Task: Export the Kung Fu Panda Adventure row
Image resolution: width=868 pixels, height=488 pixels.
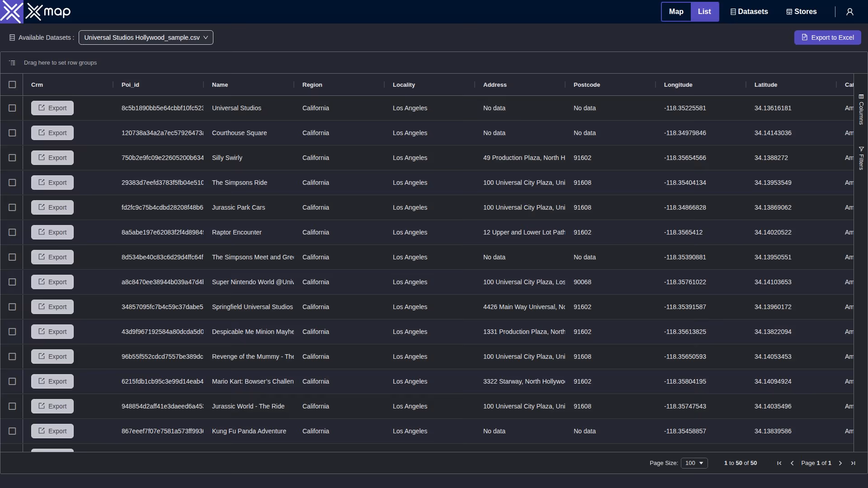Action: [x=52, y=431]
